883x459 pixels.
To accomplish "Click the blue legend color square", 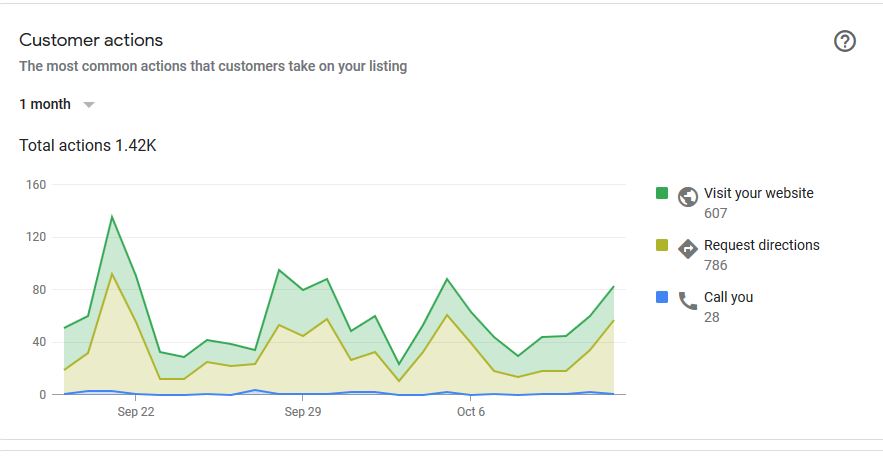I will pyautogui.click(x=662, y=297).
